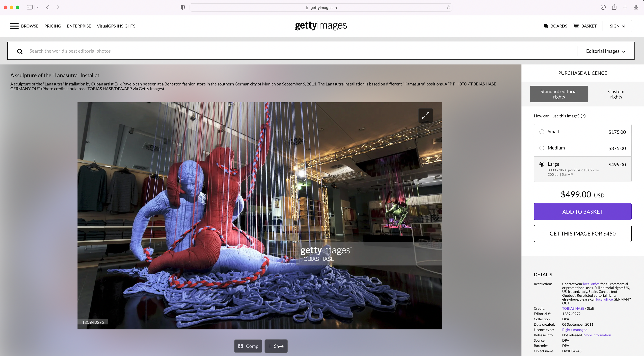
Task: Open the Rights-managed licence link
Action: (x=575, y=330)
